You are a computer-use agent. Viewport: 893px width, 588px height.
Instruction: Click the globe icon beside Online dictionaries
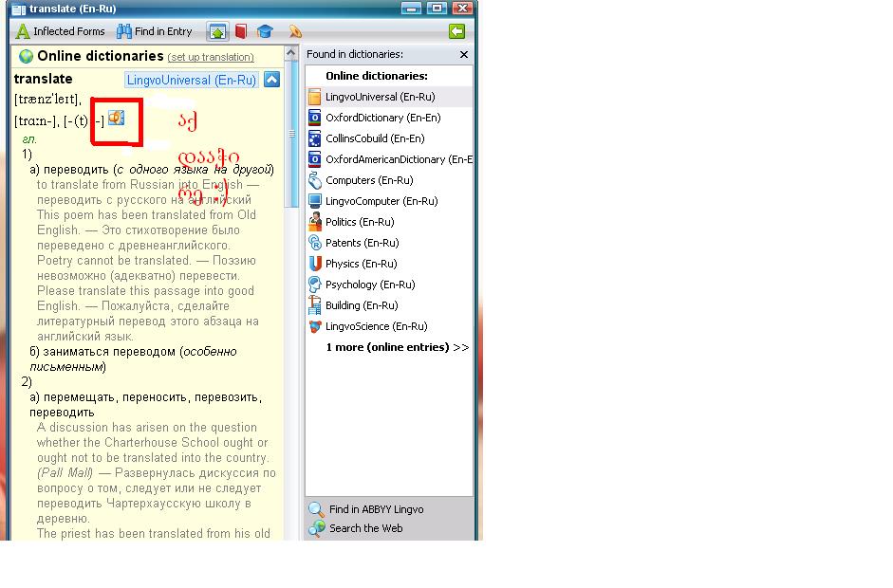click(26, 56)
